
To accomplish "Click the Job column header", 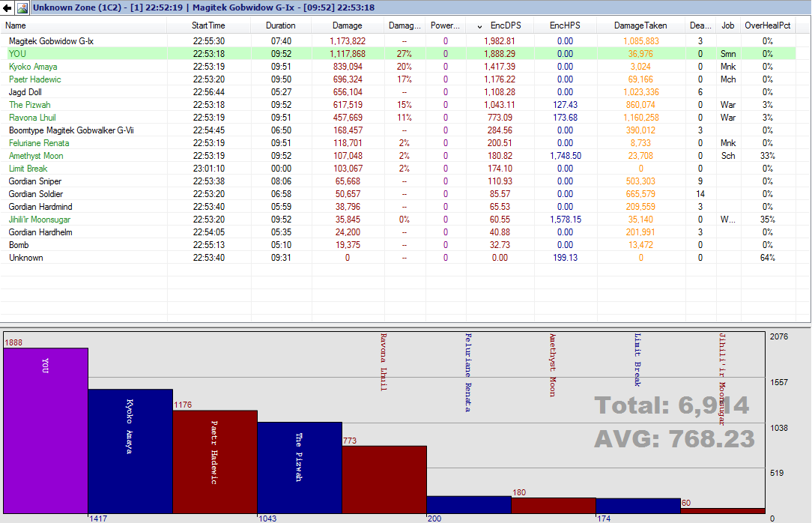I will pos(728,25).
